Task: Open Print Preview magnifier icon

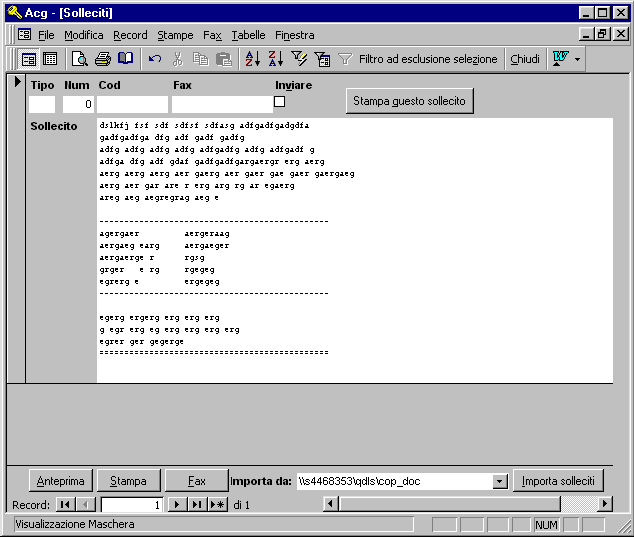Action: coord(80,59)
